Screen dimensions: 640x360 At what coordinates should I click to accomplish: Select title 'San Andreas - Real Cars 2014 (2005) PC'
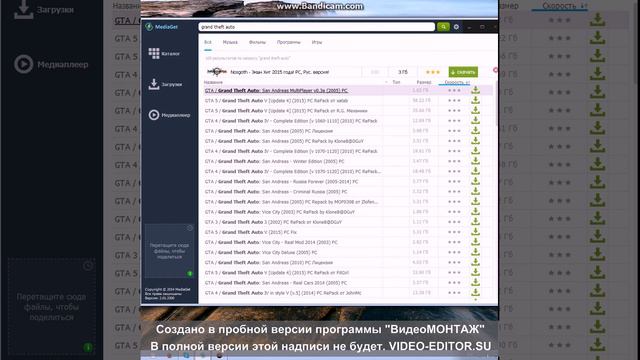click(276, 283)
